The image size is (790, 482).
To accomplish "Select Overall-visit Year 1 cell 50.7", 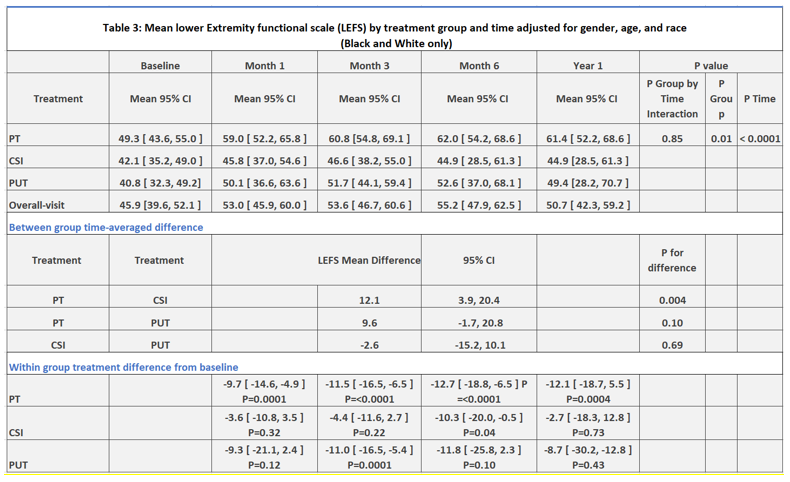I will pos(588,202).
